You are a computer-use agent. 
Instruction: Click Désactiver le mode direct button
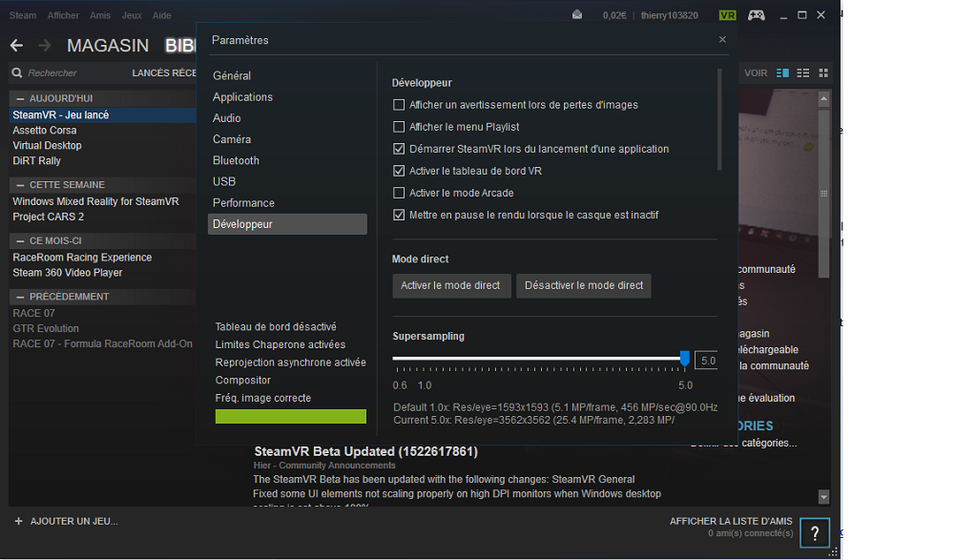point(584,285)
